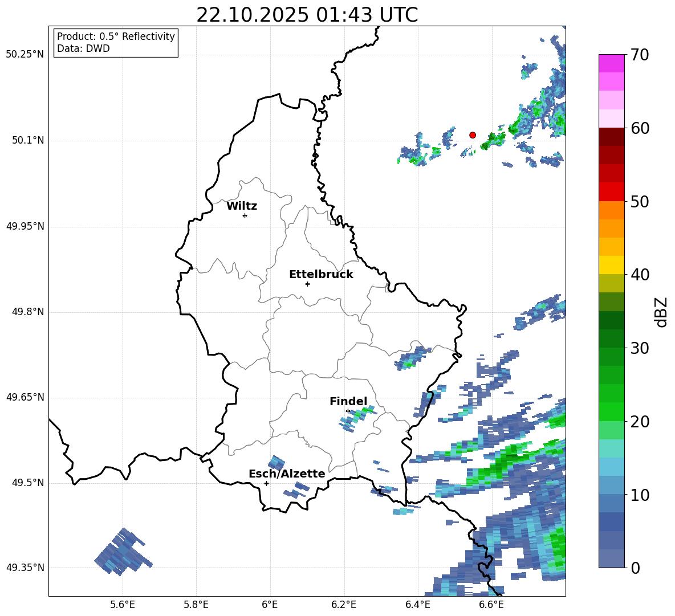Click the 30 tick on colorbar
675x616 pixels.
coord(640,348)
